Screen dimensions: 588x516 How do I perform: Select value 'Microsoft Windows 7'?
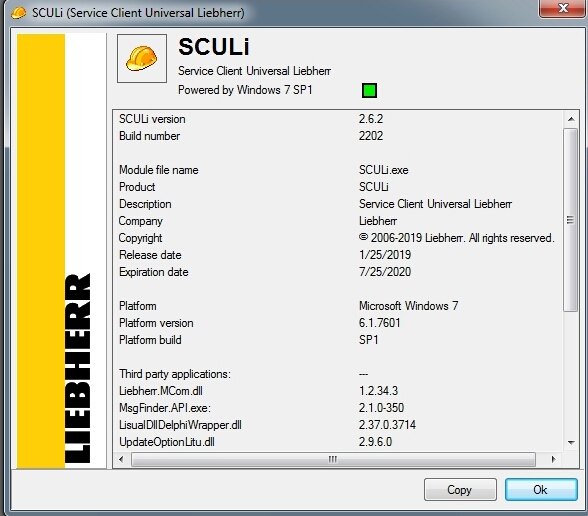[x=409, y=306]
